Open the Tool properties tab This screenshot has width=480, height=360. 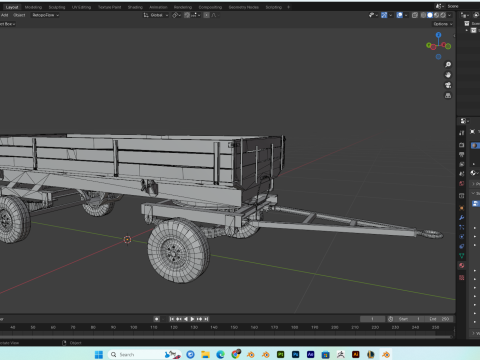click(x=462, y=133)
